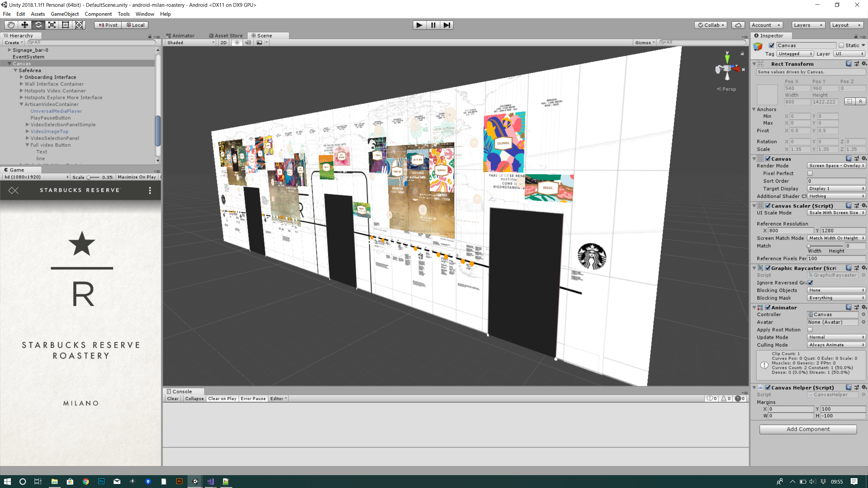Viewport: 868px width, 488px height.
Task: Open Collab button
Action: 711,25
